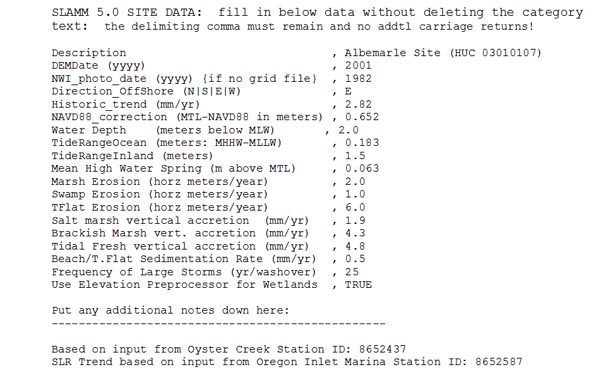Click the Swamp Erosion value 1.0
This screenshot has height=371, width=600.
(x=355, y=194)
